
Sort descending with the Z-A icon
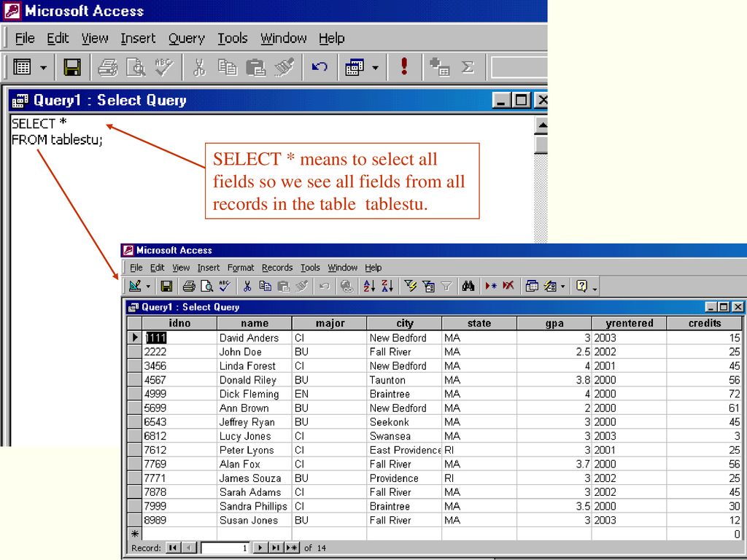[387, 286]
